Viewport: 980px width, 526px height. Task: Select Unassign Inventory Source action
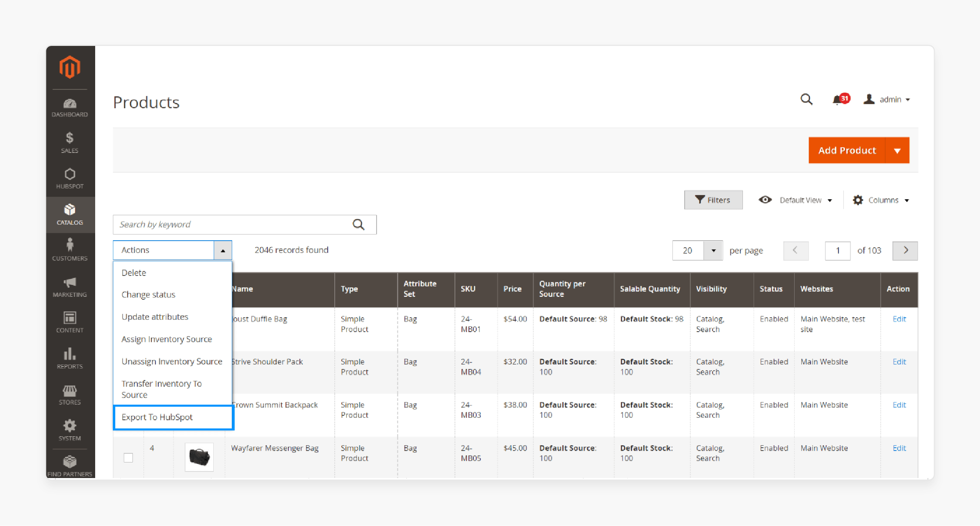click(x=173, y=361)
